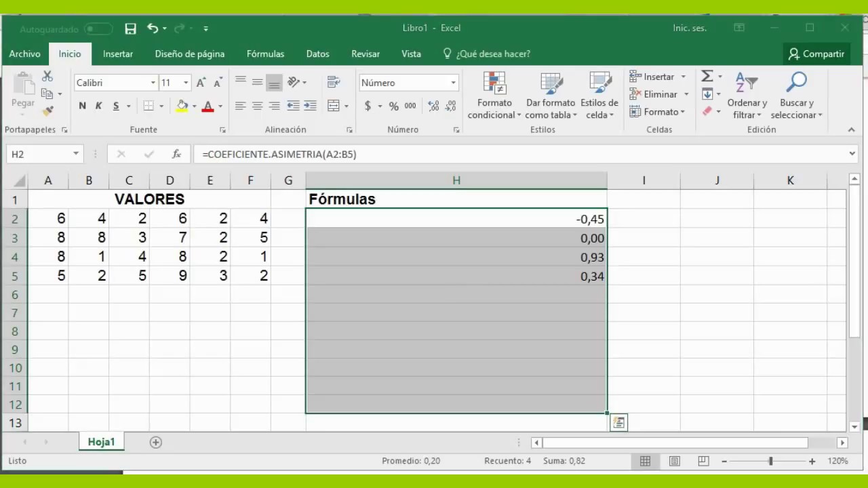Add a new sheet with plus icon
868x488 pixels.
[155, 442]
